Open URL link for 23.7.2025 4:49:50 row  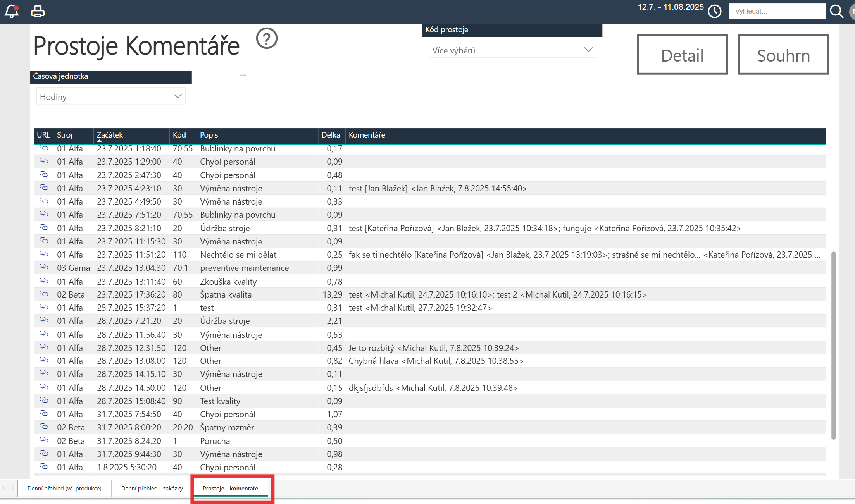click(44, 201)
